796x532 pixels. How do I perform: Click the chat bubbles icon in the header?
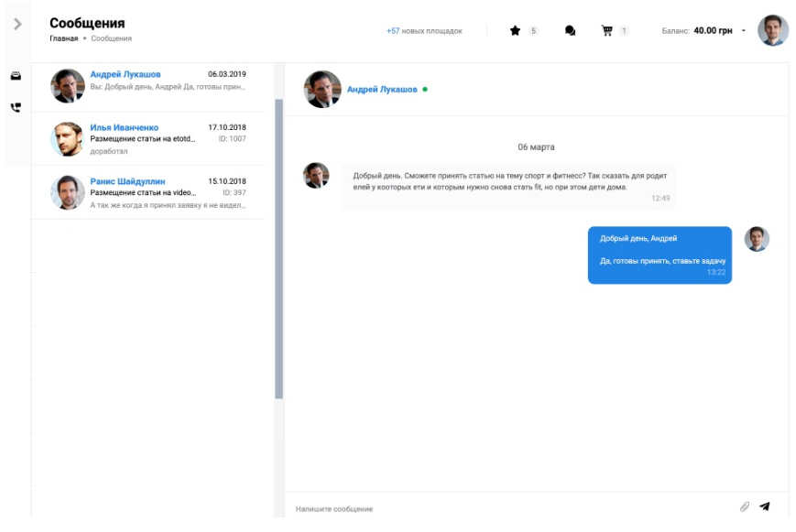(x=570, y=31)
